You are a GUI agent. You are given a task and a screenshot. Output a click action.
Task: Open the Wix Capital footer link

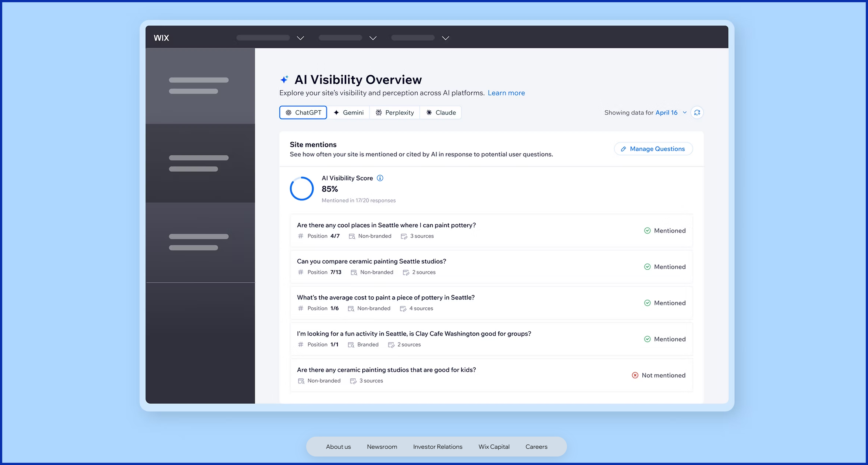494,447
